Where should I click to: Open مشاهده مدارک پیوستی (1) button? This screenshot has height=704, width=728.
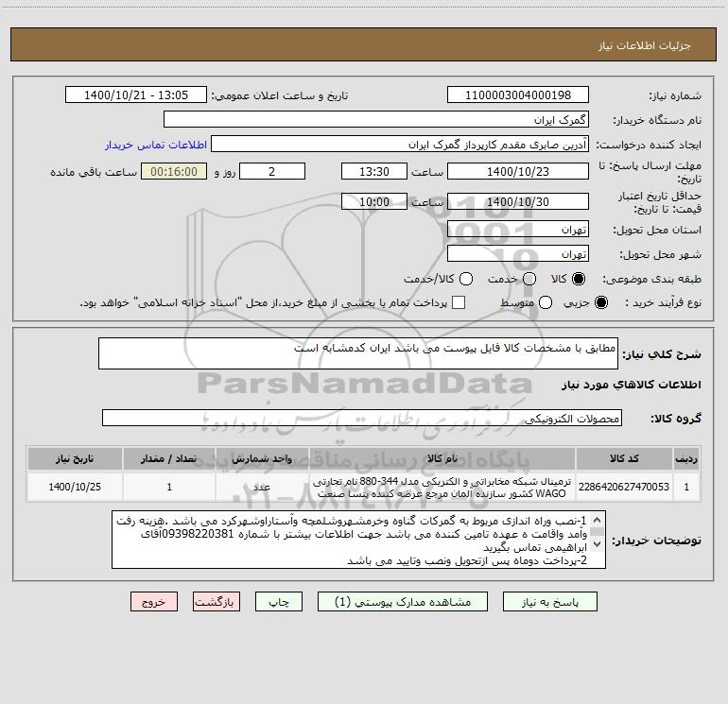[403, 601]
